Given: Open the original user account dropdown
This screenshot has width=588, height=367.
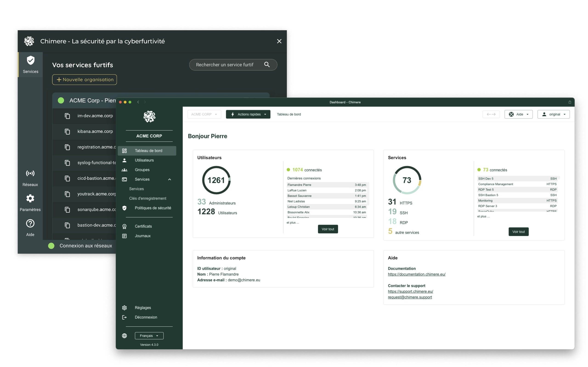Looking at the screenshot, I should (553, 114).
